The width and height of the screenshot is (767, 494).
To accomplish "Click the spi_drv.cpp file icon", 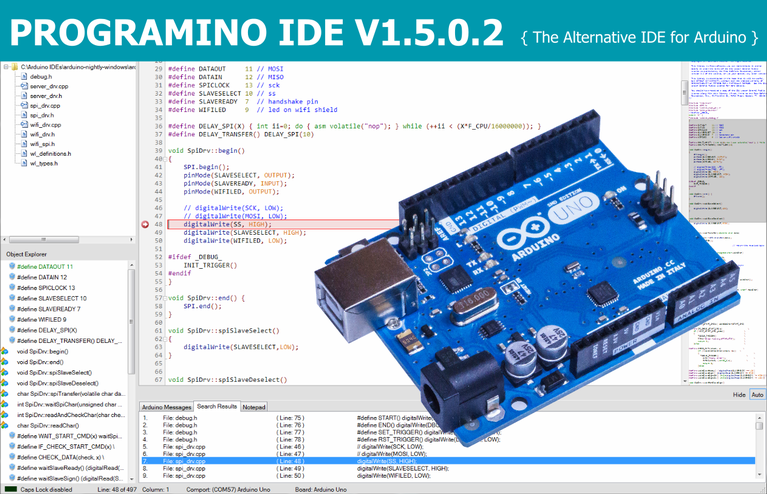I will 24,106.
